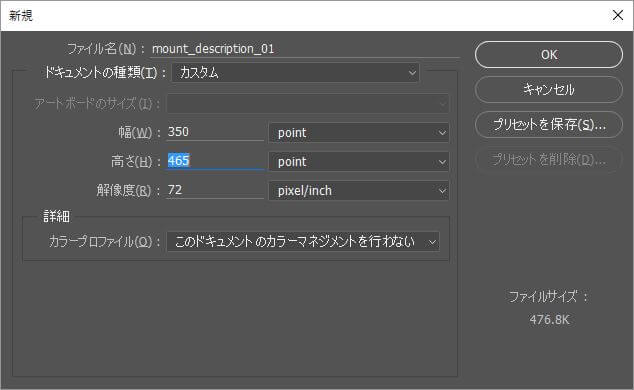Open the ドキュメントの種類 dropdown
Viewport: 634px width, 390px height.
296,73
